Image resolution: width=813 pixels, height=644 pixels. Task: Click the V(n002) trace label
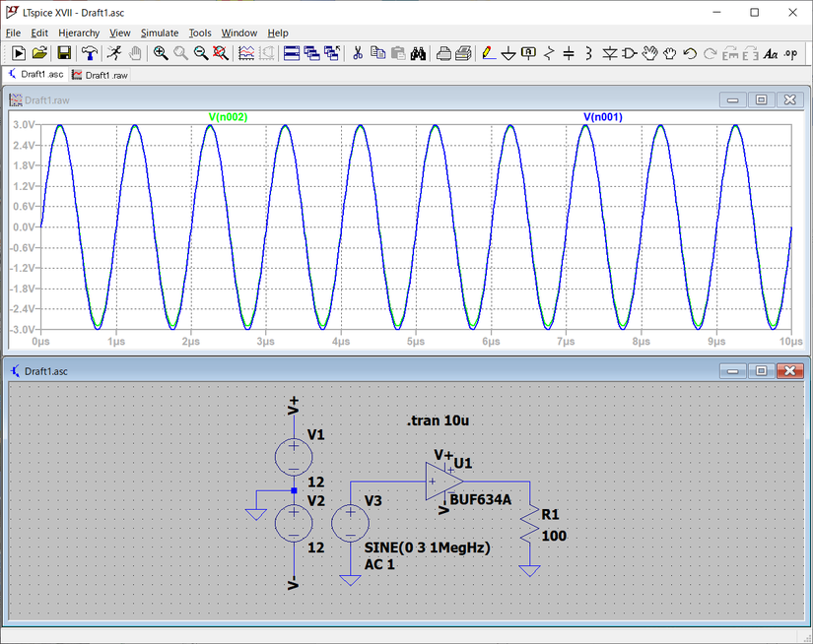[228, 117]
